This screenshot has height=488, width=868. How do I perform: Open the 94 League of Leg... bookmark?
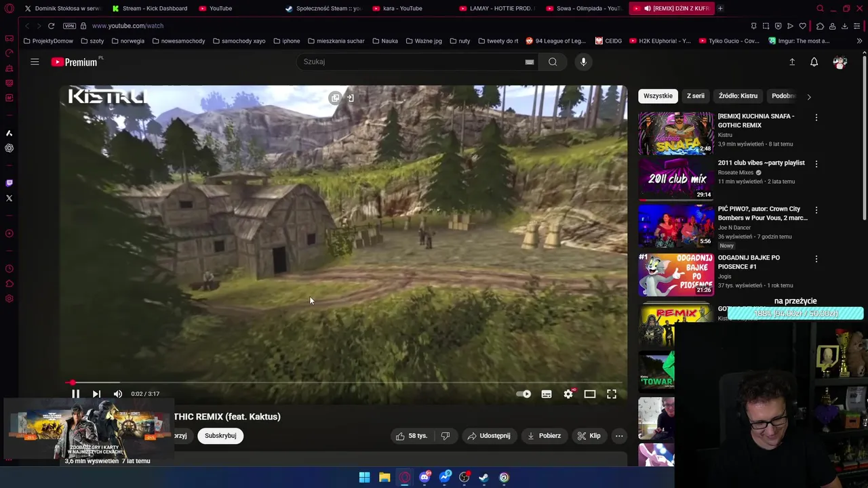555,41
